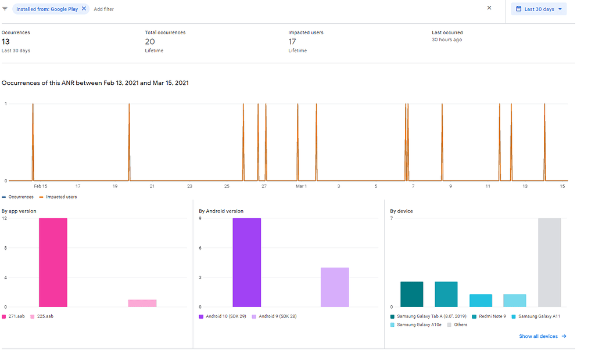The width and height of the screenshot is (595, 364).
Task: Click the Redmi Note 9 legend swatch
Action: click(474, 316)
